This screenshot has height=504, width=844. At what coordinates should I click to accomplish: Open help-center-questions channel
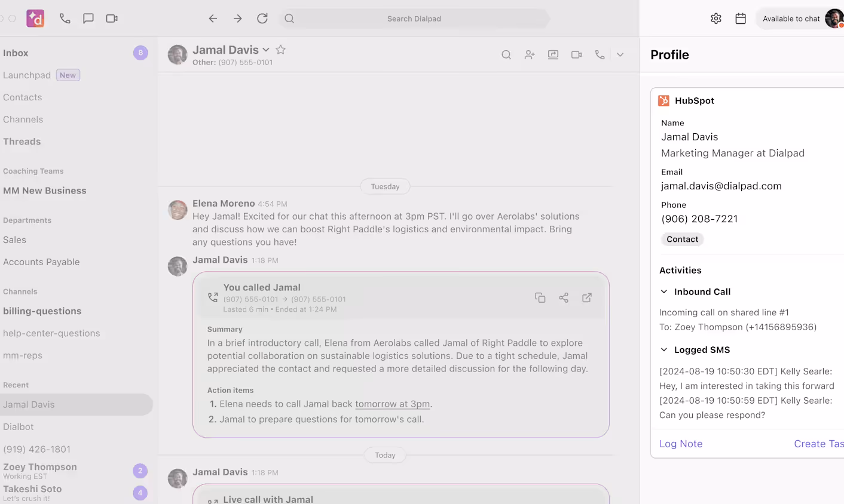(x=51, y=333)
